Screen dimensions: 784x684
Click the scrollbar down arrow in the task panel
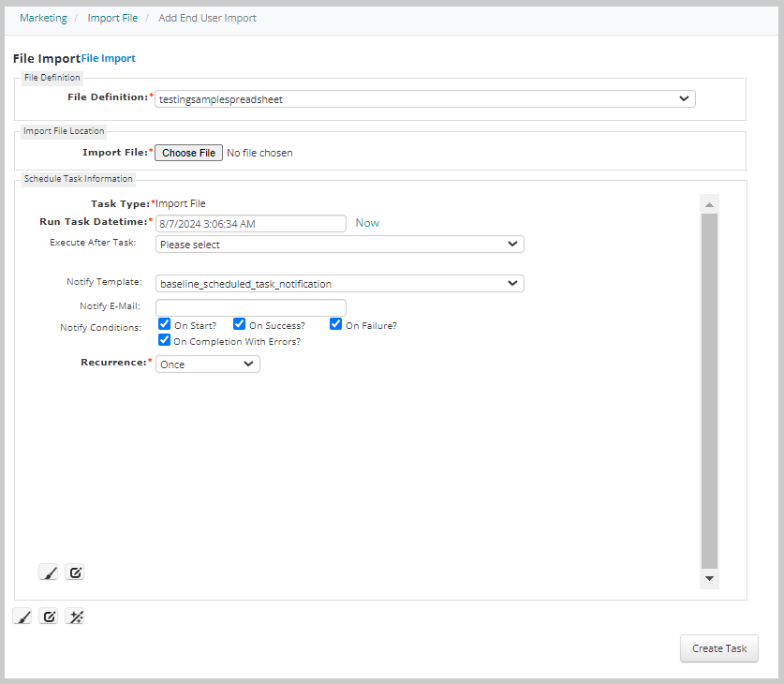click(709, 578)
